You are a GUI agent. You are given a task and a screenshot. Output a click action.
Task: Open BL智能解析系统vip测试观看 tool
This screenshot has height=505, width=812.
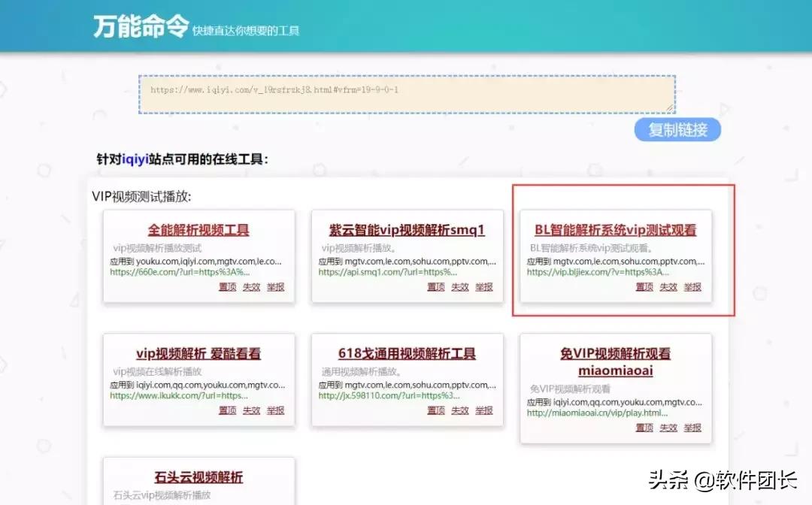(x=616, y=231)
